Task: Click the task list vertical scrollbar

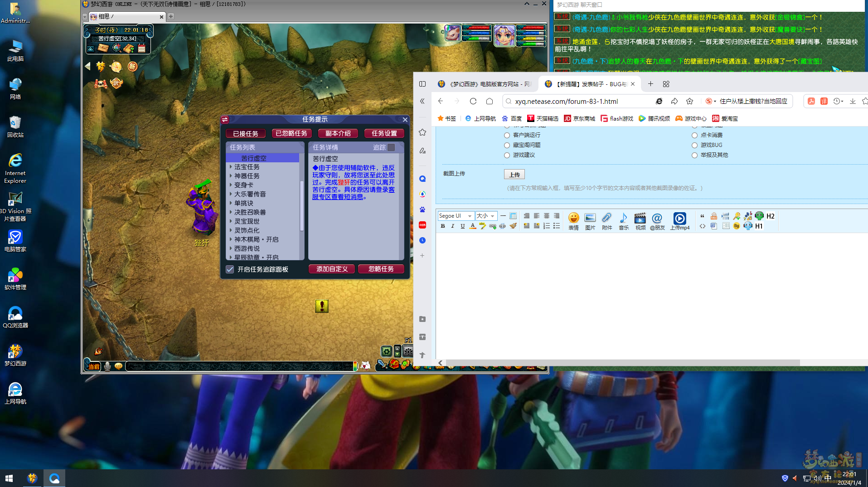Action: (x=301, y=206)
